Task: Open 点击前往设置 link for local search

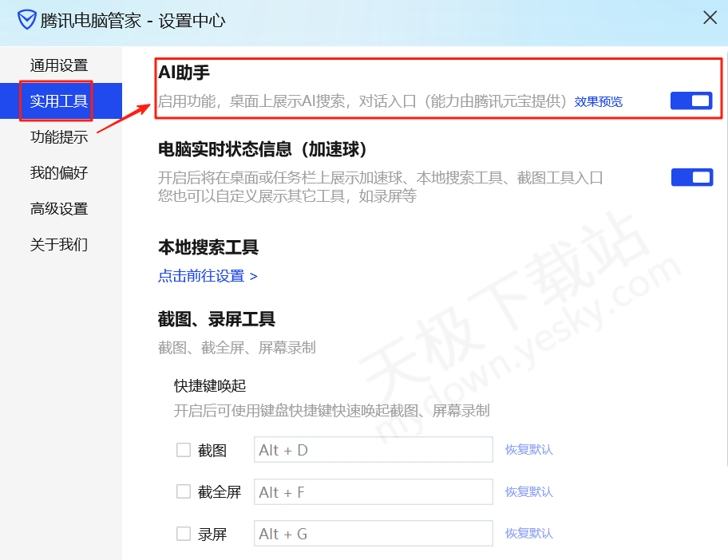Action: click(208, 276)
